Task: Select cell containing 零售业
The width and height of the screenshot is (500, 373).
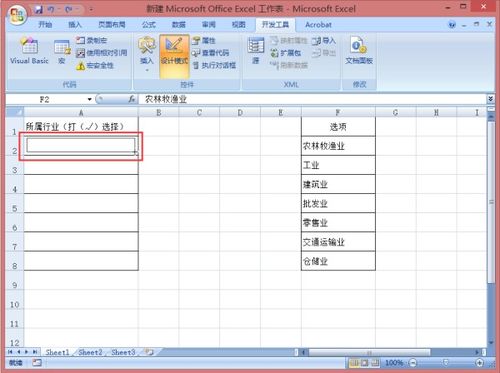Action: (338, 223)
